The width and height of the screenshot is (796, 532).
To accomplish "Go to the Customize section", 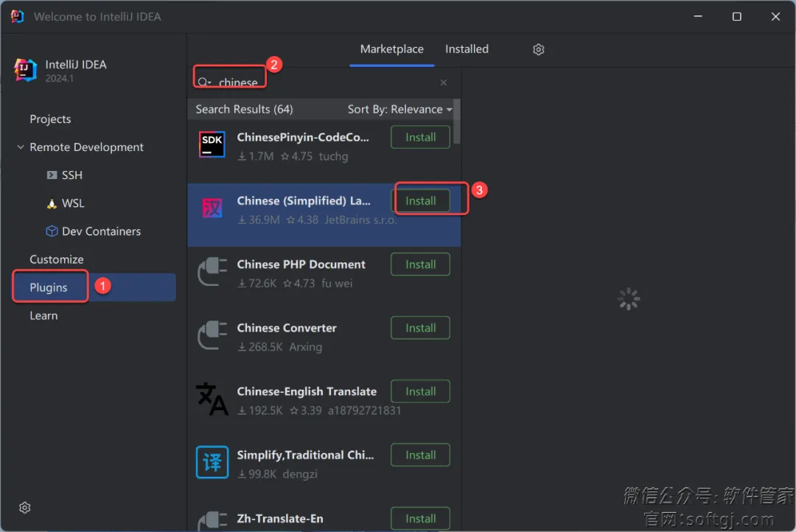I will click(x=56, y=259).
